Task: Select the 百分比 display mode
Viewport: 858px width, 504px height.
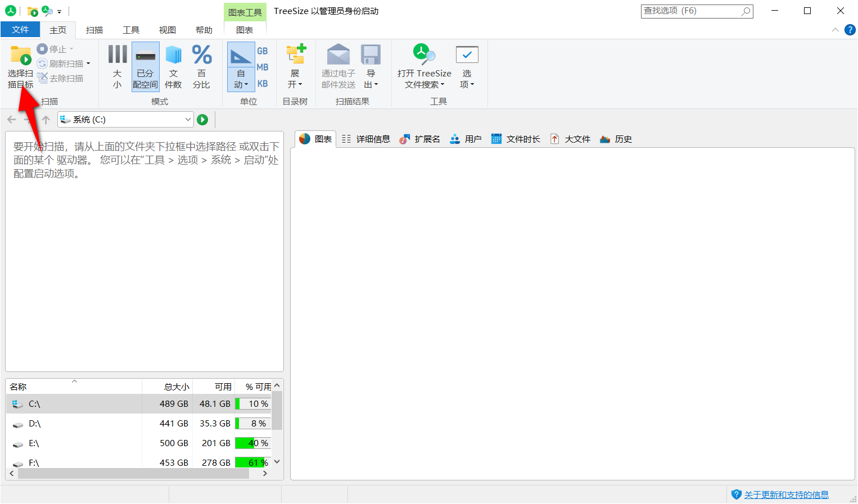Action: (201, 66)
